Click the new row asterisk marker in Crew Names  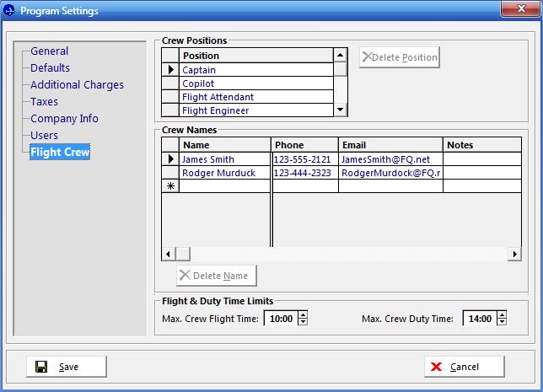click(x=169, y=186)
